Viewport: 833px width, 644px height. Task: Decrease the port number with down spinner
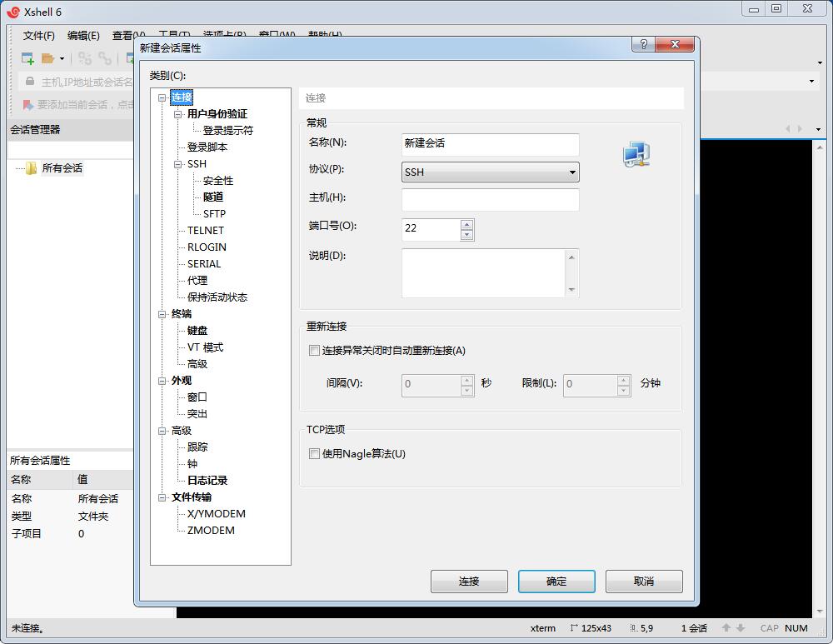pos(467,234)
